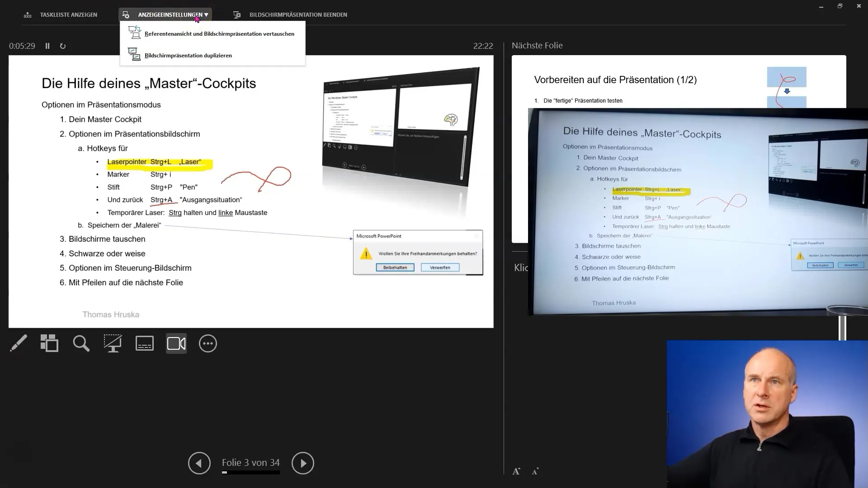This screenshot has height=488, width=868.
Task: Click the Taskleiste anzeigen icon
Action: pyautogui.click(x=28, y=15)
